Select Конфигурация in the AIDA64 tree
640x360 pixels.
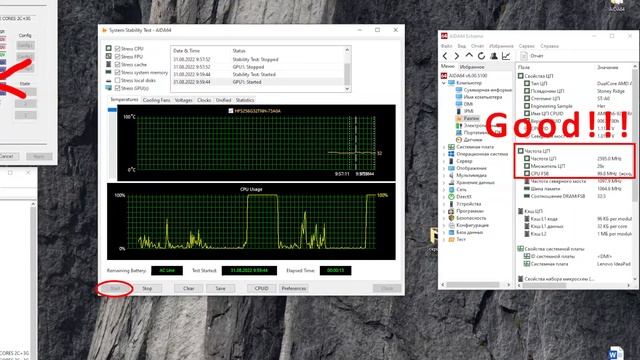468,225
